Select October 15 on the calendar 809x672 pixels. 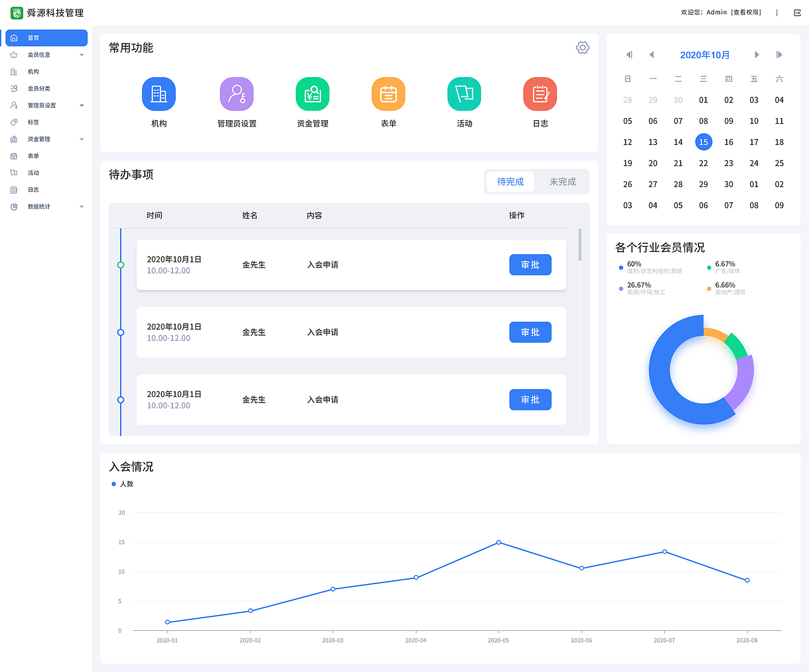coord(703,142)
